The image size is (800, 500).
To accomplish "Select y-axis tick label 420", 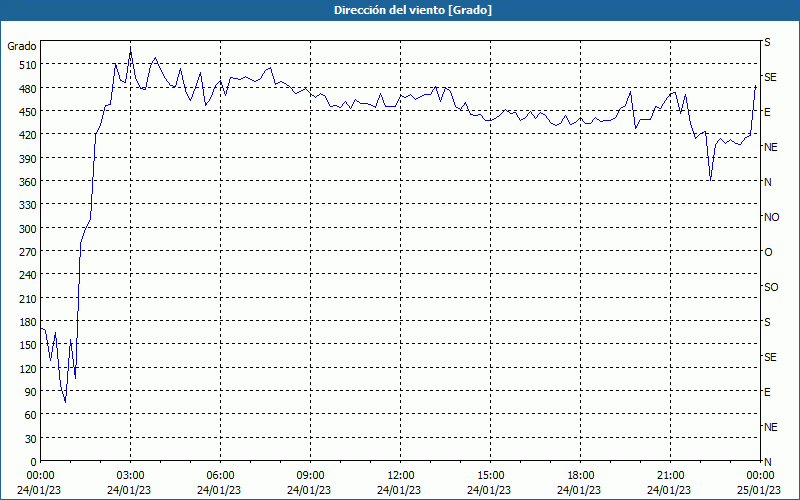I will 28,135.
